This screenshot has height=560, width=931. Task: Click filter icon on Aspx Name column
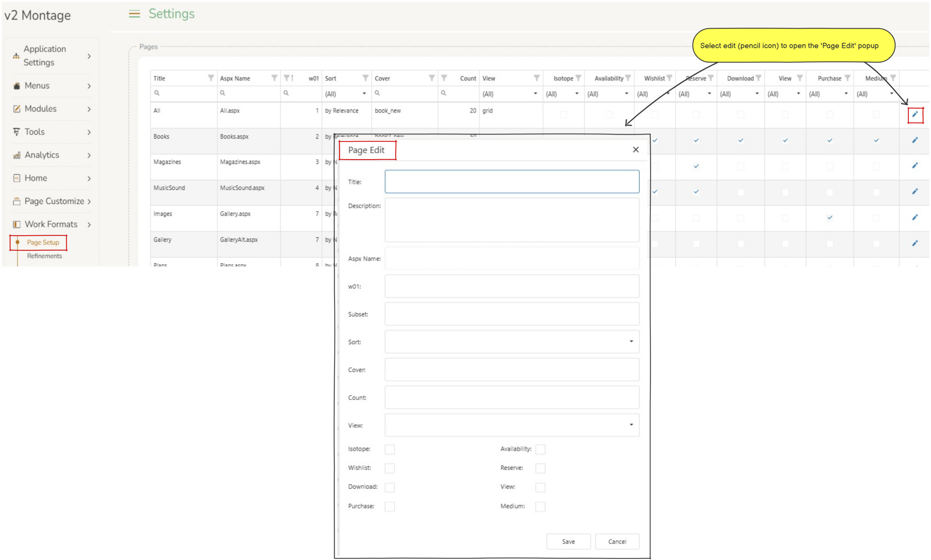[x=274, y=78]
